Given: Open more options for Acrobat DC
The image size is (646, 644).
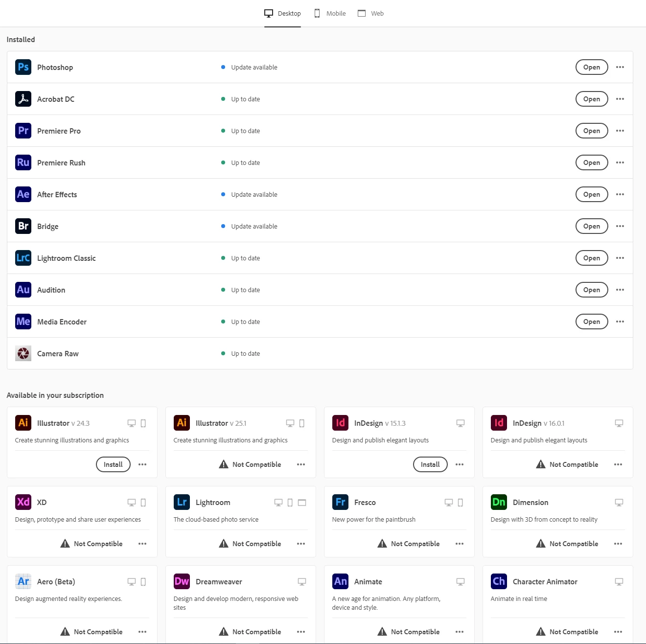Looking at the screenshot, I should [x=620, y=99].
